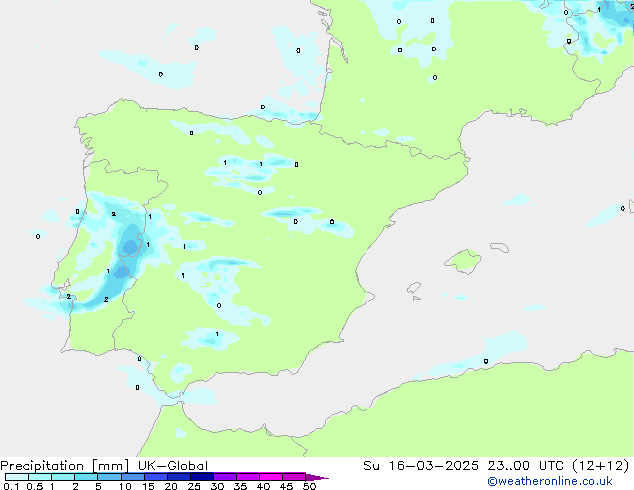Click the '40' legend scale label
Image resolution: width=634 pixels, height=490 pixels.
pyautogui.click(x=263, y=486)
